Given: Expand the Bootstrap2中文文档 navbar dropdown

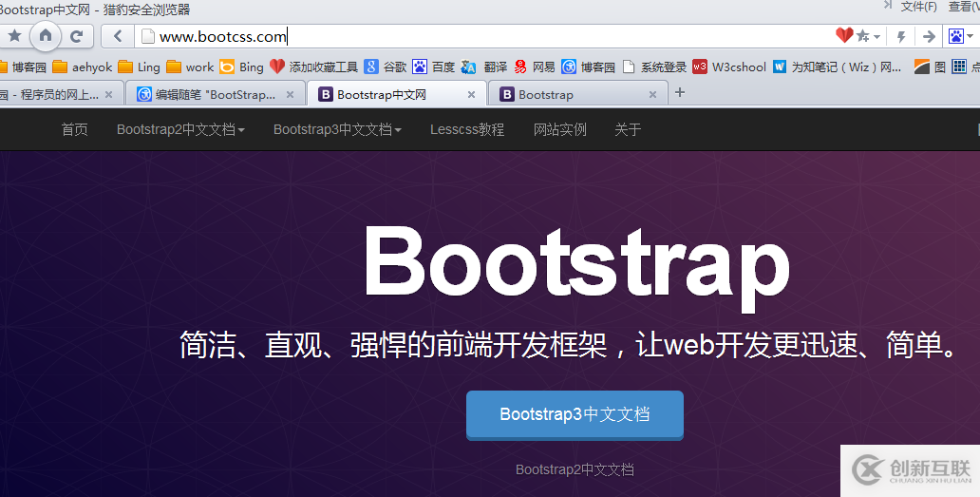Looking at the screenshot, I should (180, 129).
